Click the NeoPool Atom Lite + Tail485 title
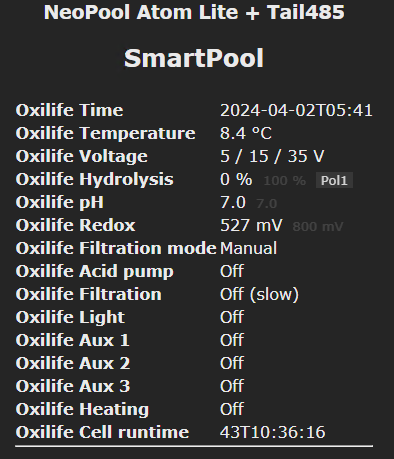This screenshot has width=394, height=459. 194,12
